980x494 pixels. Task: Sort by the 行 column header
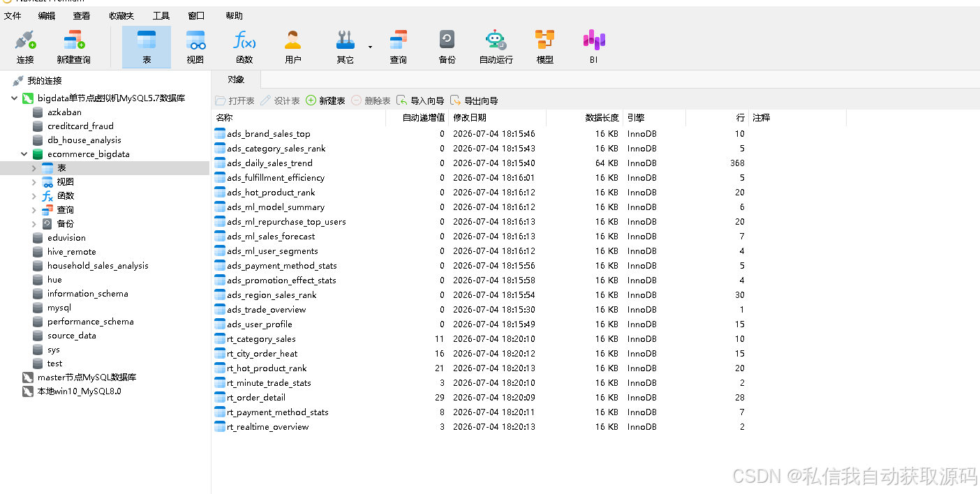click(717, 118)
